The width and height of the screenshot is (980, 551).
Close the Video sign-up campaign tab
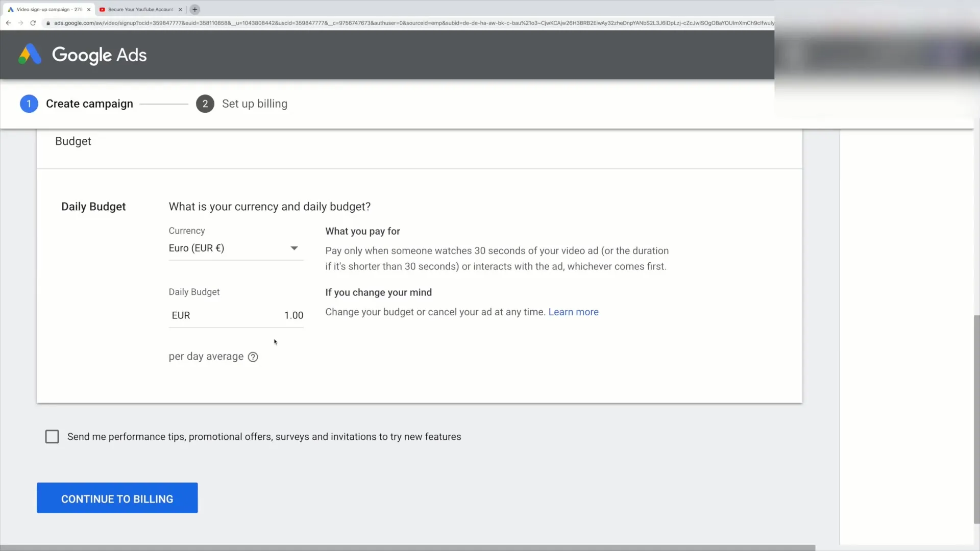coord(89,10)
